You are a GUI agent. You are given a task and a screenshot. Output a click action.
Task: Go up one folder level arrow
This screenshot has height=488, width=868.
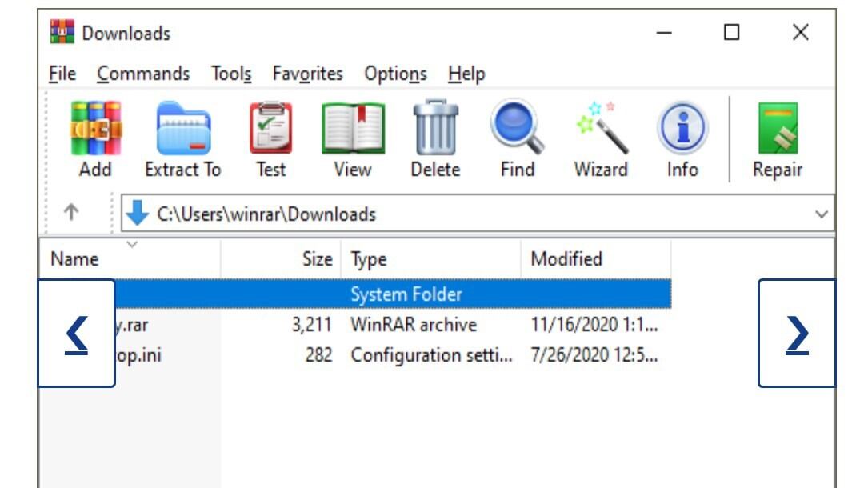pos(71,214)
